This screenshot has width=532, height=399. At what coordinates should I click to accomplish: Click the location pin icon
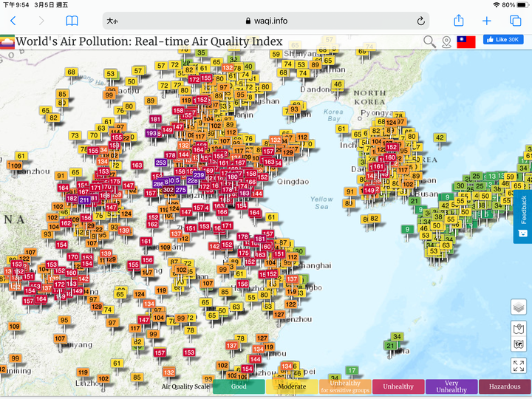pos(446,42)
